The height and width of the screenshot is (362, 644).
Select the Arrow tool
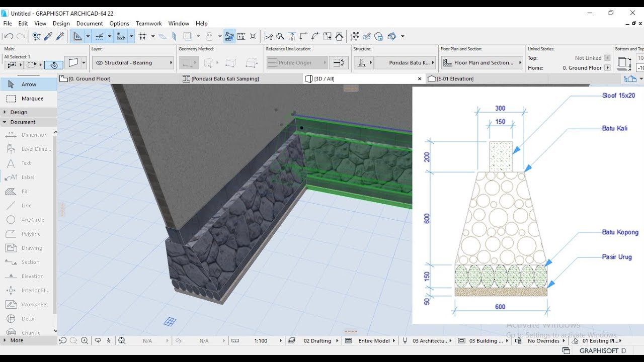[29, 84]
